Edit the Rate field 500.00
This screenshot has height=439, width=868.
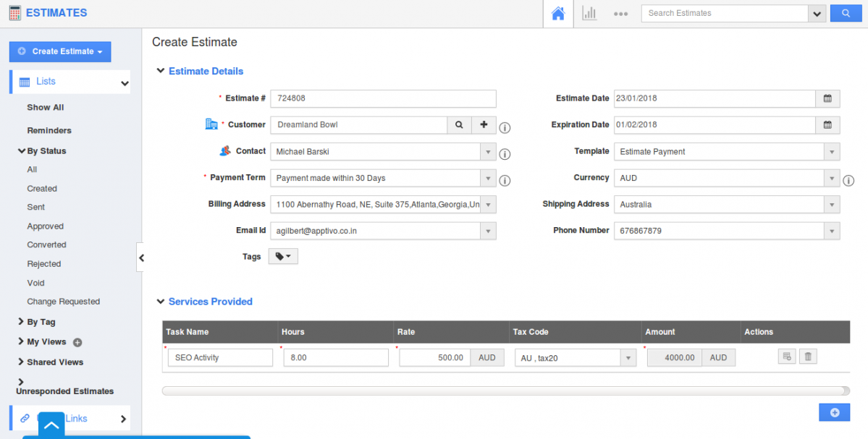tap(435, 358)
